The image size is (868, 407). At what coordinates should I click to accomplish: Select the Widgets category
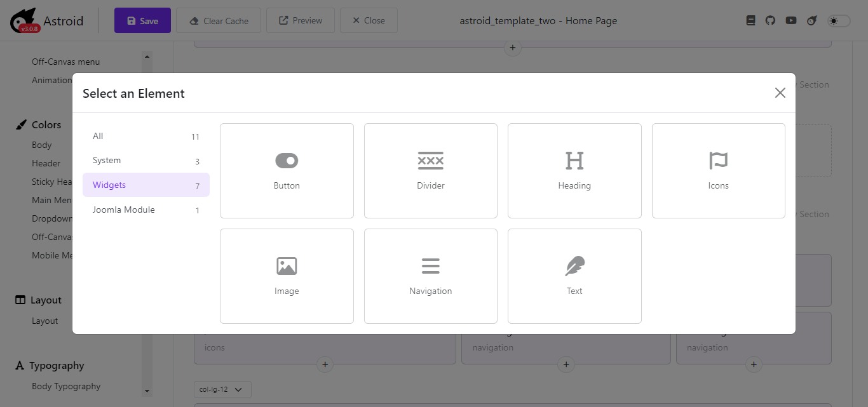tap(146, 185)
